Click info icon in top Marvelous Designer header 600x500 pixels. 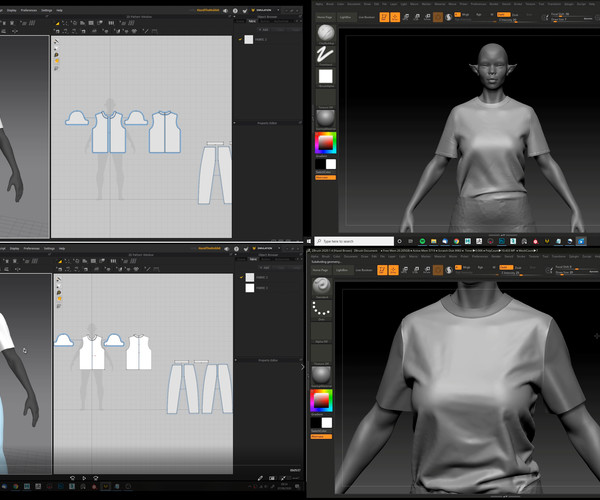pos(235,11)
